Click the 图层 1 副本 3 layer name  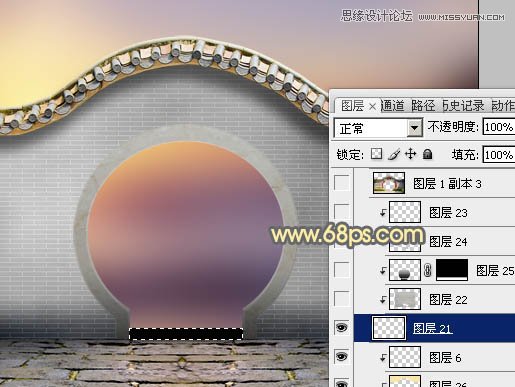(447, 184)
